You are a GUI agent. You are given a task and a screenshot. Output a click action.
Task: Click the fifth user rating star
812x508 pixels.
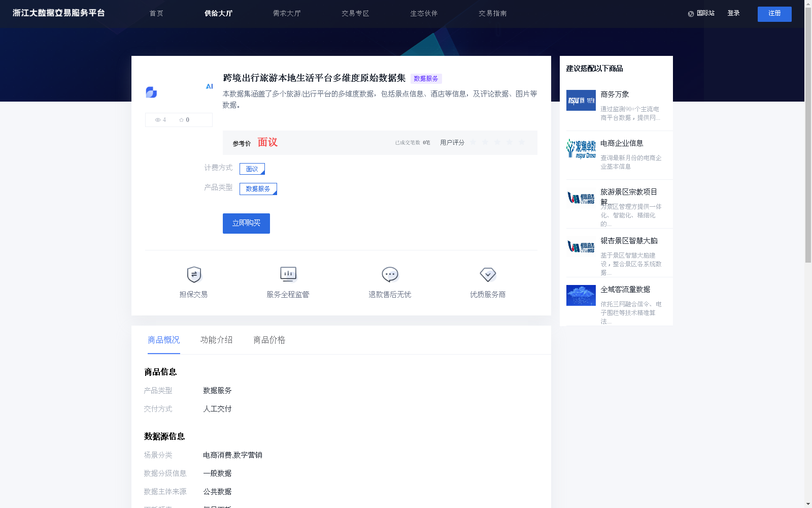click(522, 142)
